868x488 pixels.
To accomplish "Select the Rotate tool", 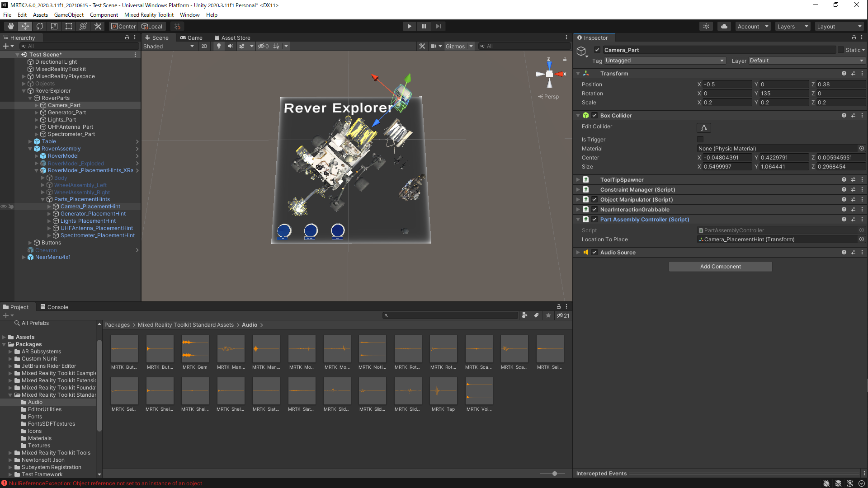I will click(x=40, y=26).
